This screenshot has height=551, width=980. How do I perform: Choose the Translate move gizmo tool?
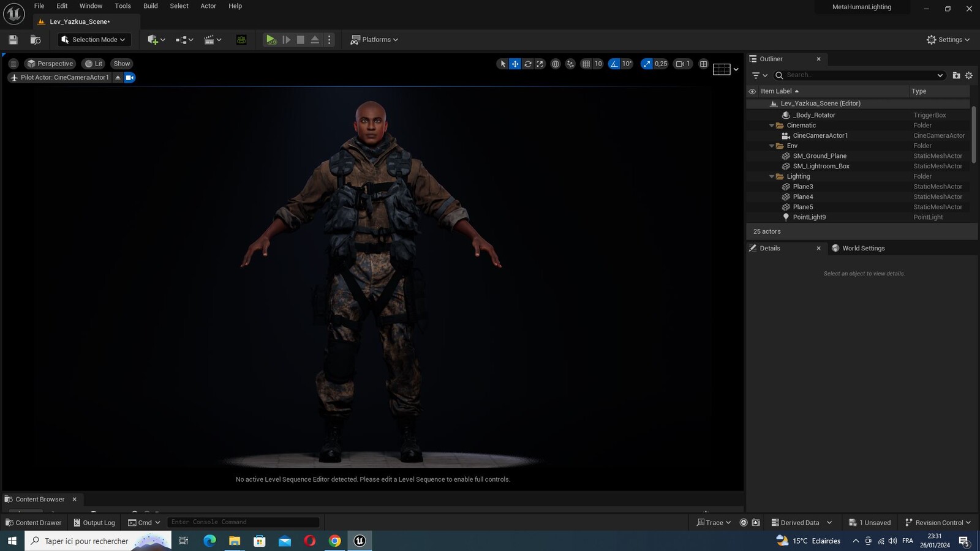click(515, 64)
